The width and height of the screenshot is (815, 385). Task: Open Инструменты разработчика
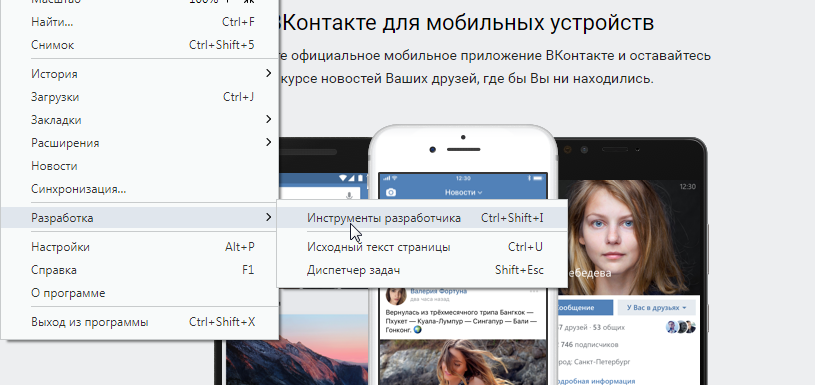point(422,218)
